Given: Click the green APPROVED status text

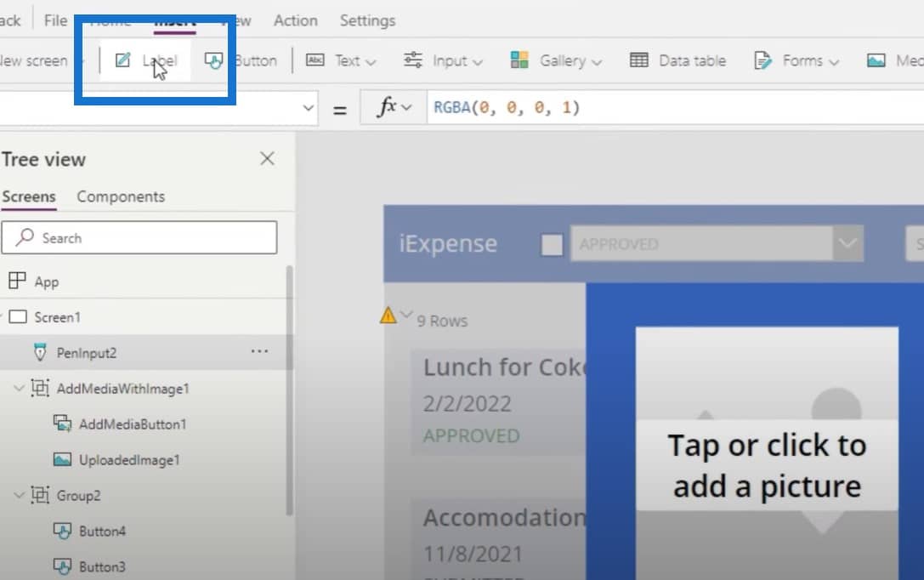Looking at the screenshot, I should click(472, 435).
